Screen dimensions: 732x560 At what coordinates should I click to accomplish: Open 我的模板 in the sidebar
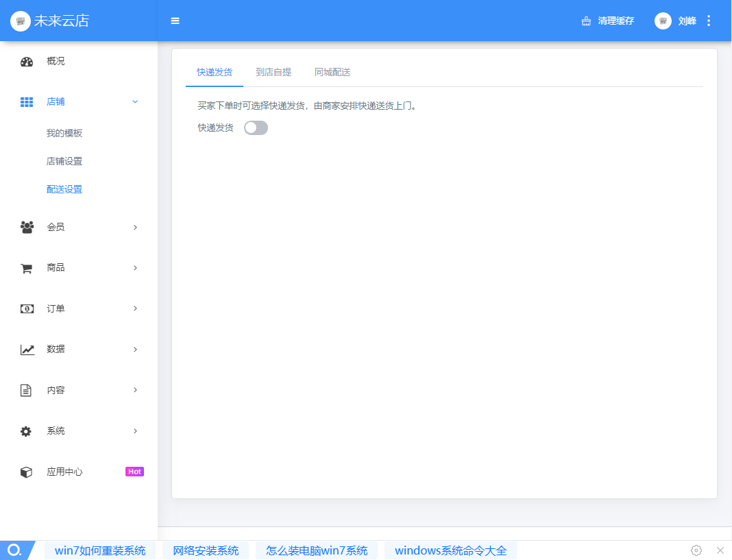[x=64, y=134]
